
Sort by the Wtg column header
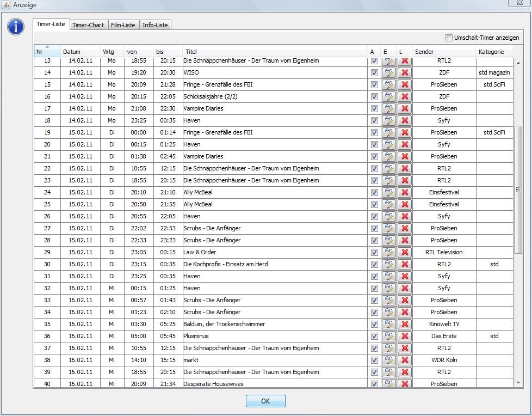[x=112, y=52]
